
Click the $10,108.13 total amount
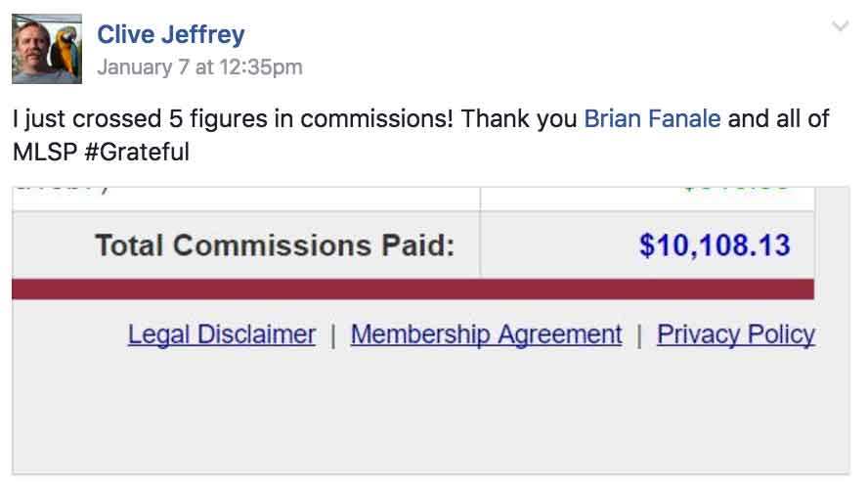point(715,244)
